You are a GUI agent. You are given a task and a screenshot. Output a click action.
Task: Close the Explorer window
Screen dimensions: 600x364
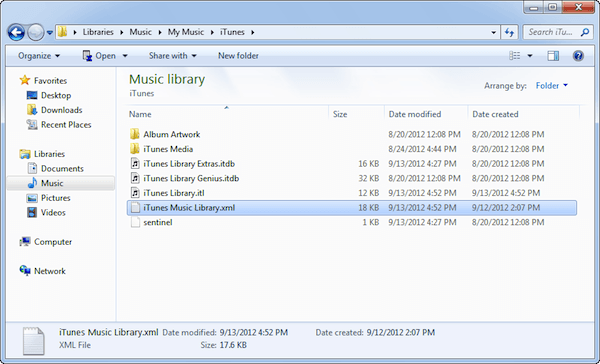point(579,7)
